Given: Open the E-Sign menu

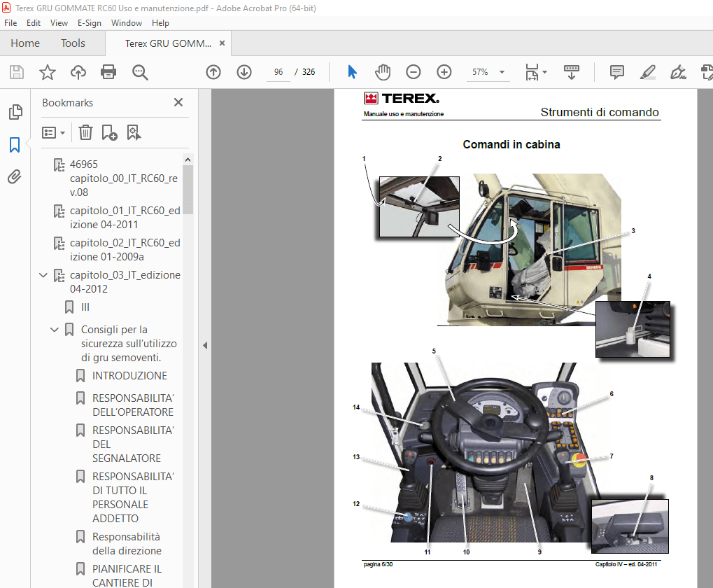Looking at the screenshot, I should tap(90, 22).
